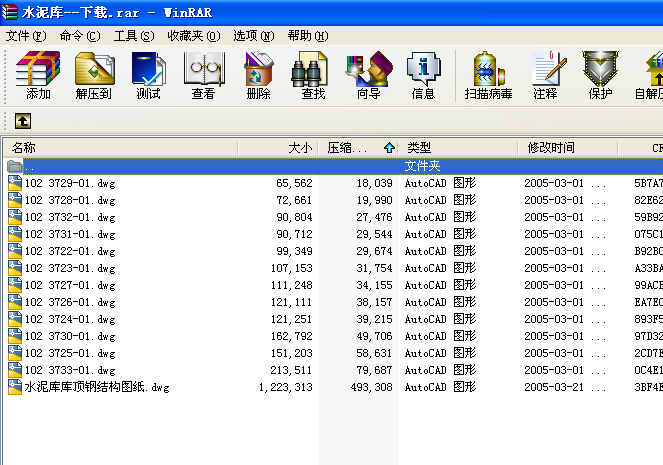Select file 102 3725-01.dwg
This screenshot has width=663, height=465.
tap(70, 353)
